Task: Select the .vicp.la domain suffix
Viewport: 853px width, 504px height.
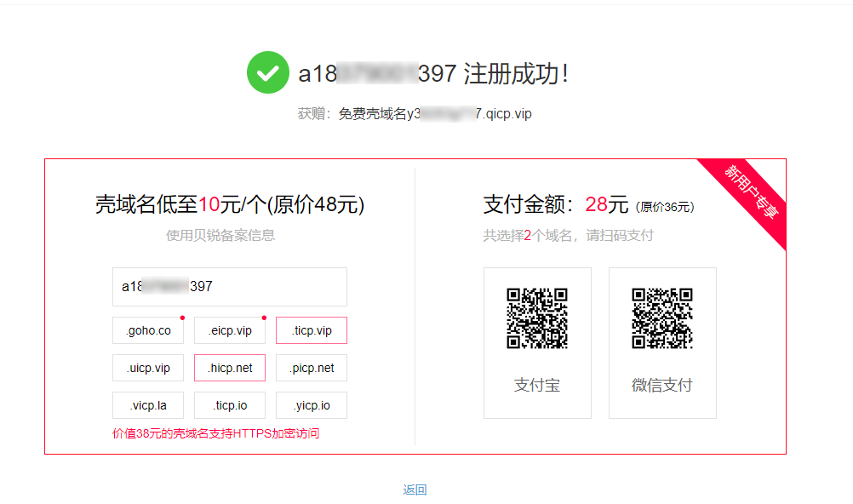Action: 148,405
